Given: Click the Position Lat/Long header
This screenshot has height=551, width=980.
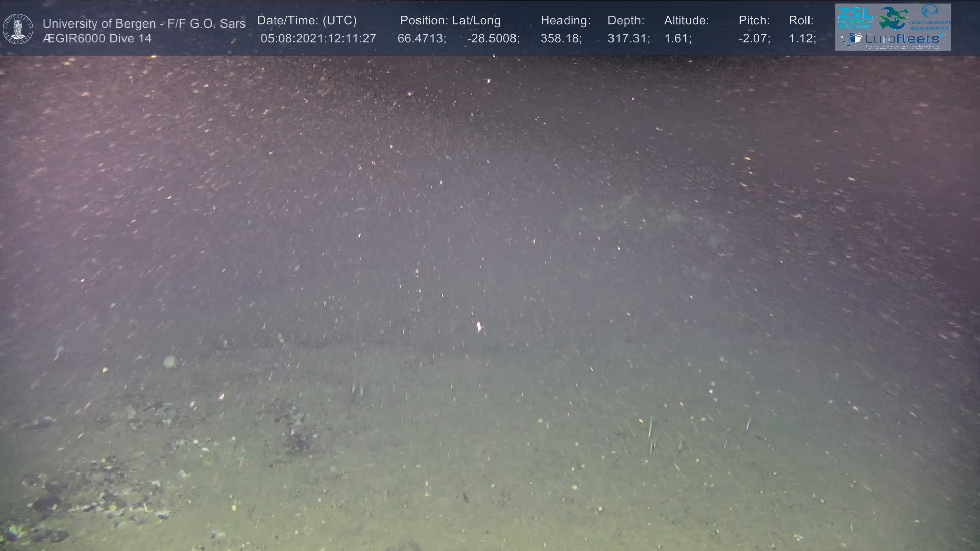Looking at the screenshot, I should click(x=450, y=21).
